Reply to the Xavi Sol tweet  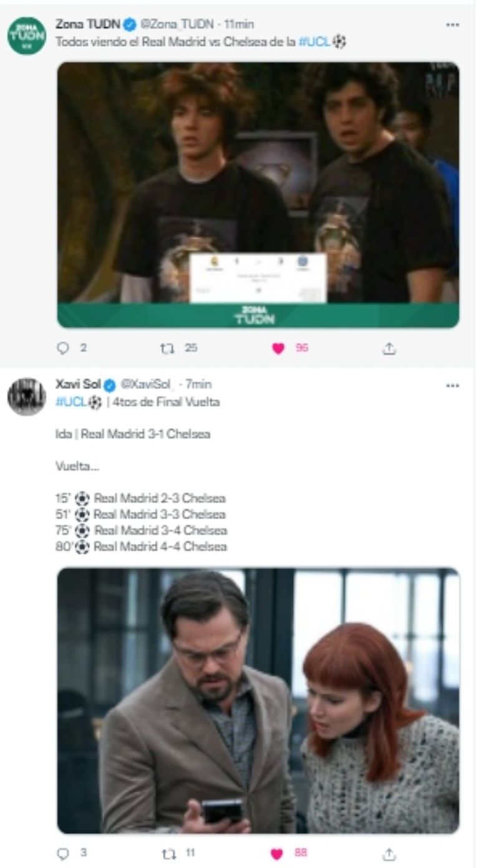tap(62, 853)
